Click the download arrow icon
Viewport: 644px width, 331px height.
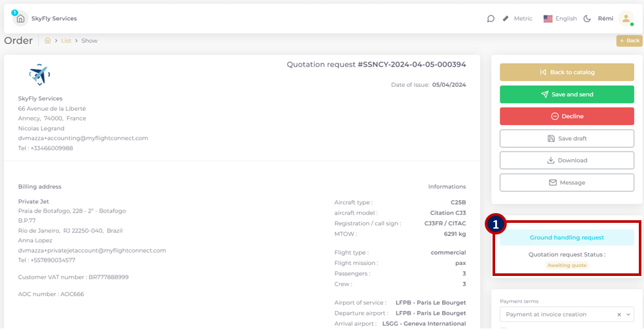[551, 161]
